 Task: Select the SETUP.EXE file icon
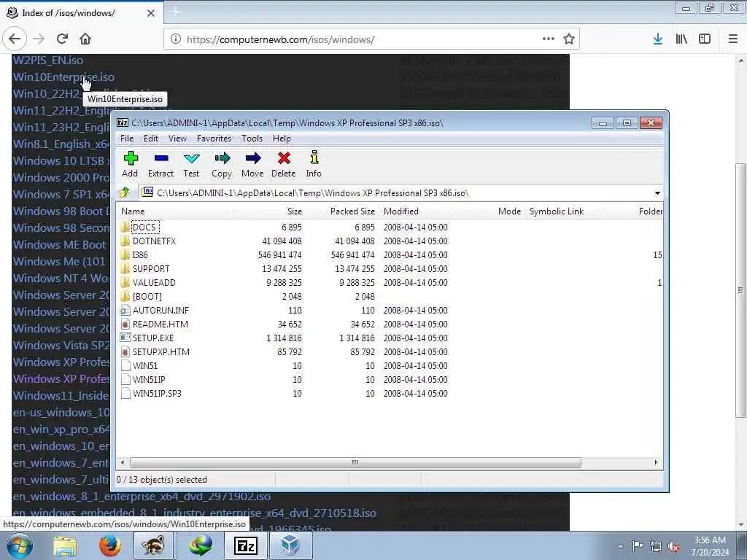pyautogui.click(x=125, y=338)
